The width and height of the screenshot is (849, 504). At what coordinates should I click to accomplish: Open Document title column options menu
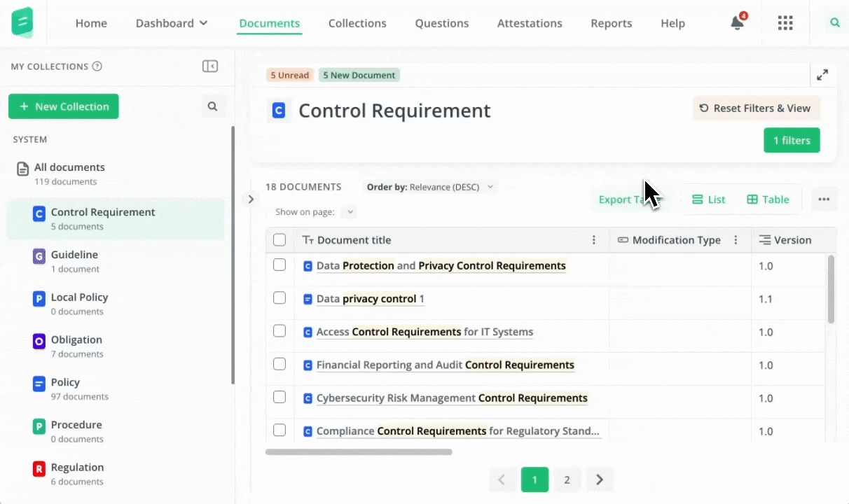pos(594,240)
